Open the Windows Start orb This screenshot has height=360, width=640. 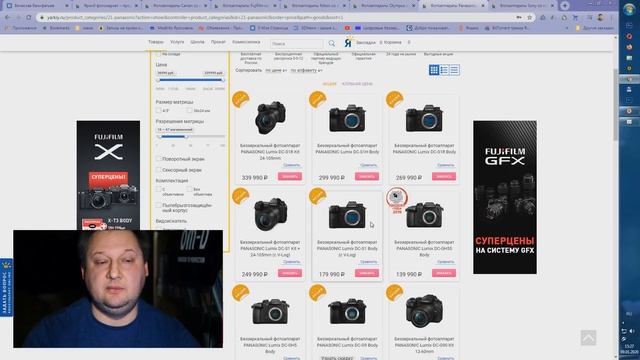629,9
